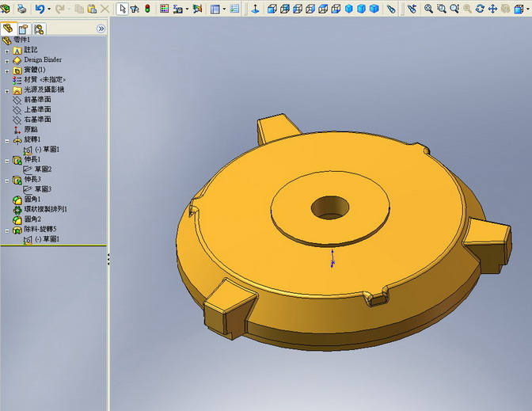Activate the Select arrow cursor tool

pyautogui.click(x=122, y=9)
